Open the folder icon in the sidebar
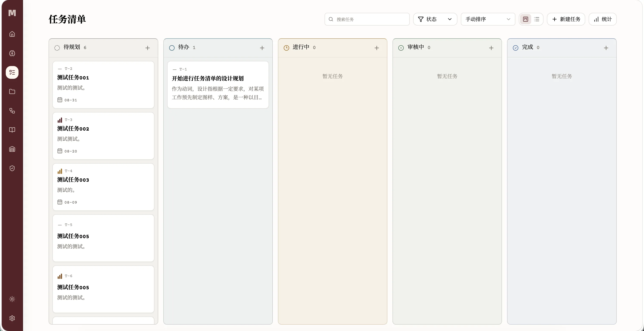The width and height of the screenshot is (644, 331). (x=12, y=92)
